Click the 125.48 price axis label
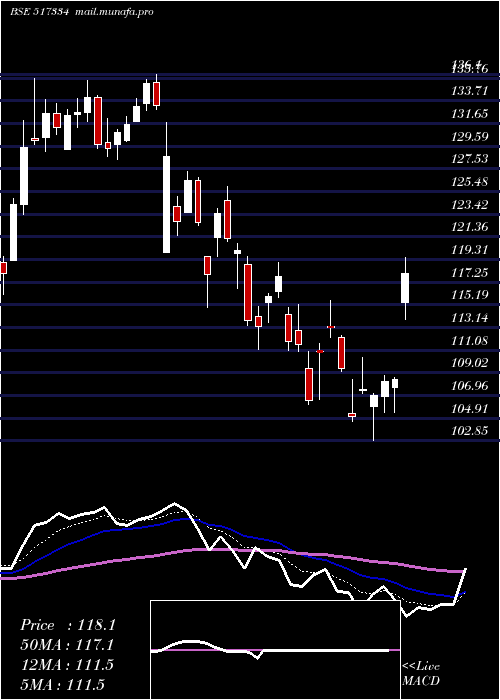 tap(469, 182)
